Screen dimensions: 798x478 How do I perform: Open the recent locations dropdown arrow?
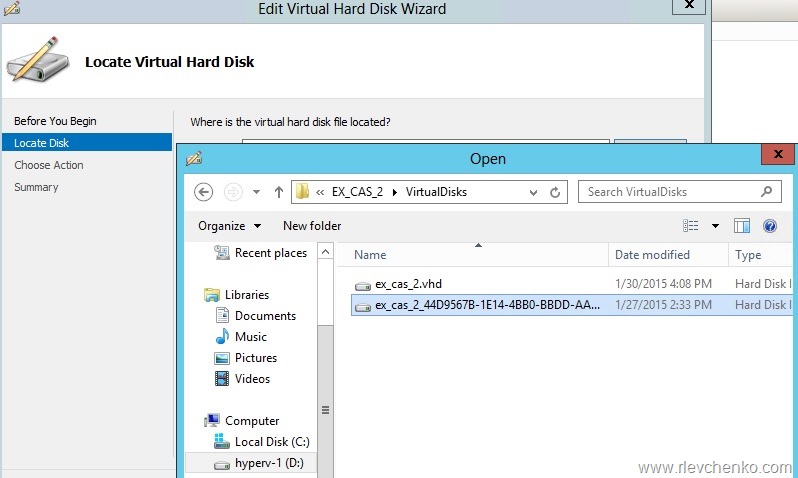tap(256, 192)
